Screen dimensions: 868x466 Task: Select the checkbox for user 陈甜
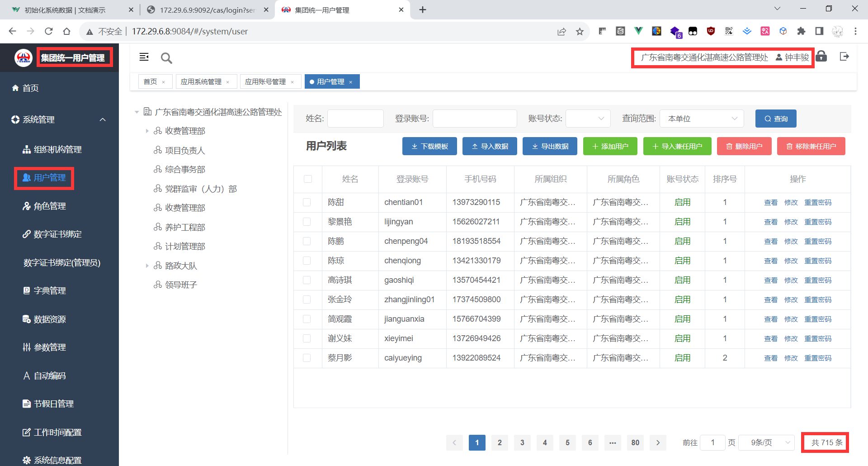pyautogui.click(x=307, y=202)
